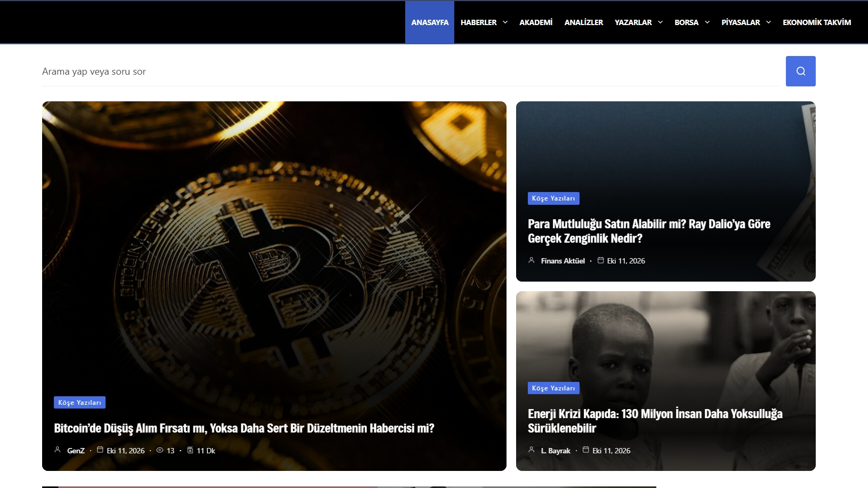Image resolution: width=868 pixels, height=488 pixels.
Task: Open the Para Mutluluğu Satın Alabilir mi article
Action: (649, 231)
